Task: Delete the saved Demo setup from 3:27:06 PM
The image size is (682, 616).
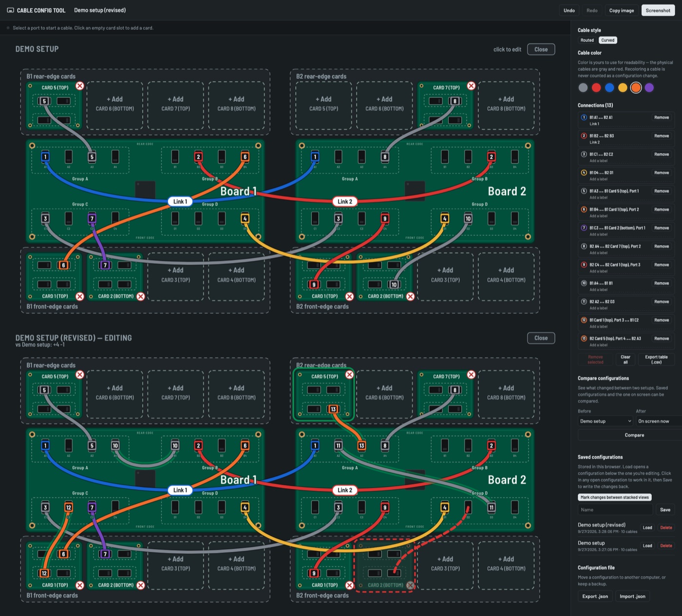Action: [666, 546]
